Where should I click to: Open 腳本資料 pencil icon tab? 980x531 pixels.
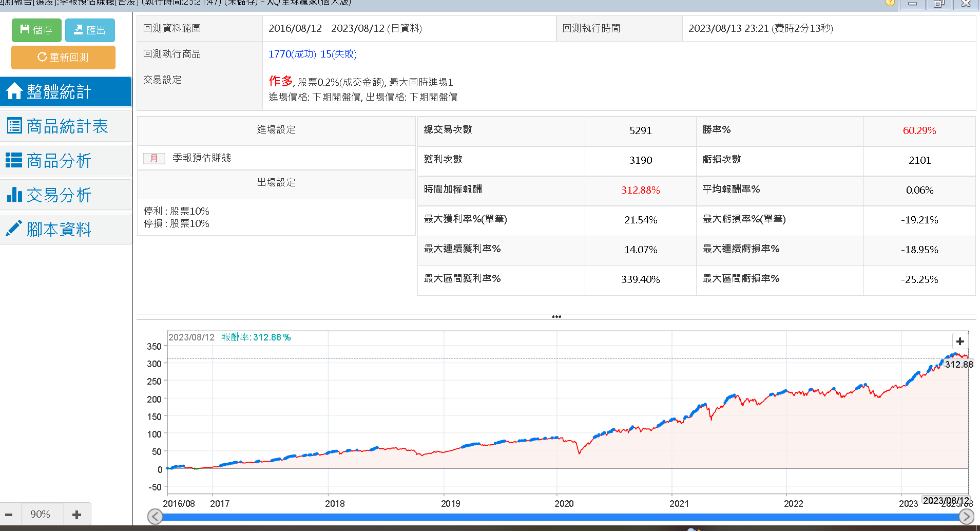pos(14,229)
